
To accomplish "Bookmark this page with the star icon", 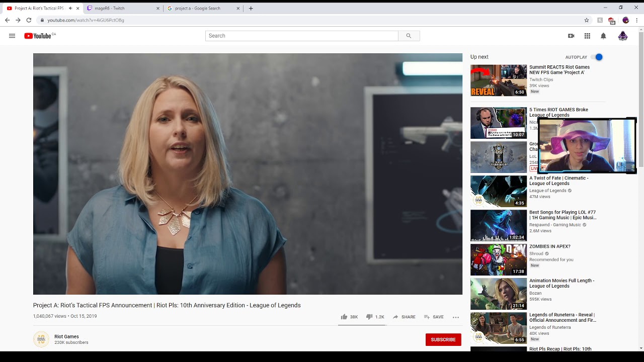I will (587, 20).
